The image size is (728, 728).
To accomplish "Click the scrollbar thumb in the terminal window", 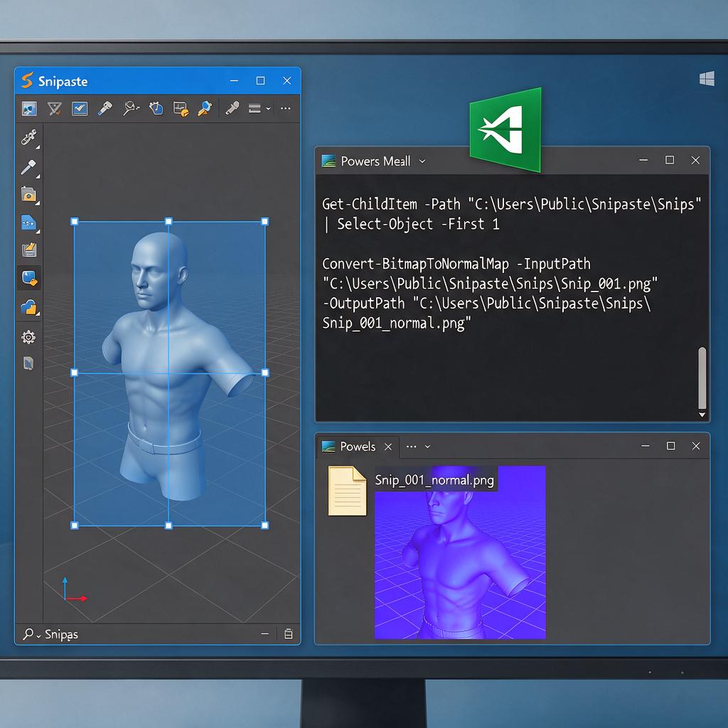I will pyautogui.click(x=702, y=378).
